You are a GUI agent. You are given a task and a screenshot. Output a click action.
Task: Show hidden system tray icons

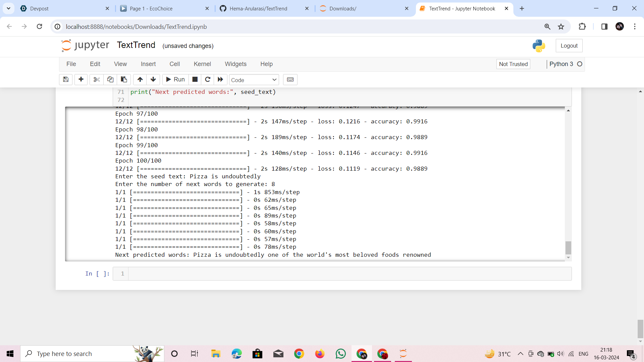coord(520,354)
